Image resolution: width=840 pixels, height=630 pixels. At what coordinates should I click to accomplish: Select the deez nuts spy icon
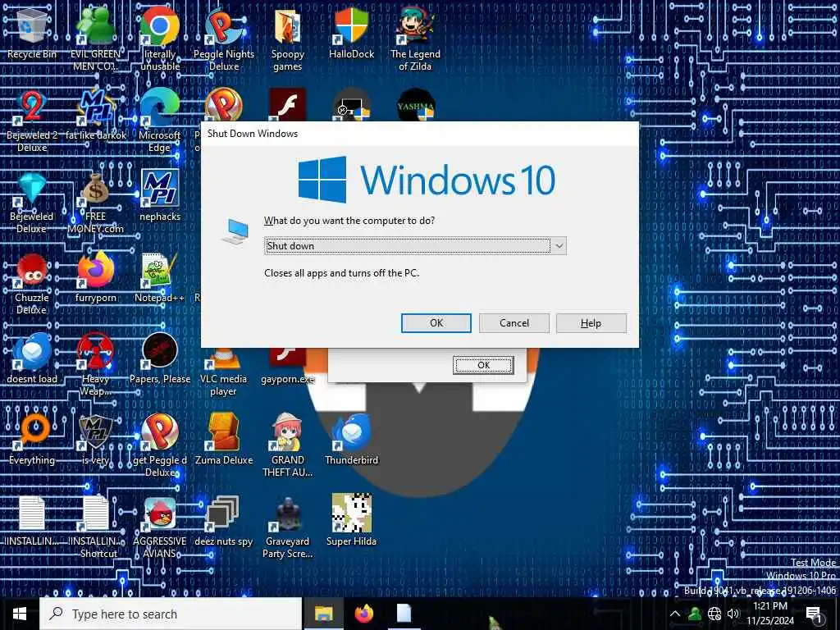click(x=223, y=522)
